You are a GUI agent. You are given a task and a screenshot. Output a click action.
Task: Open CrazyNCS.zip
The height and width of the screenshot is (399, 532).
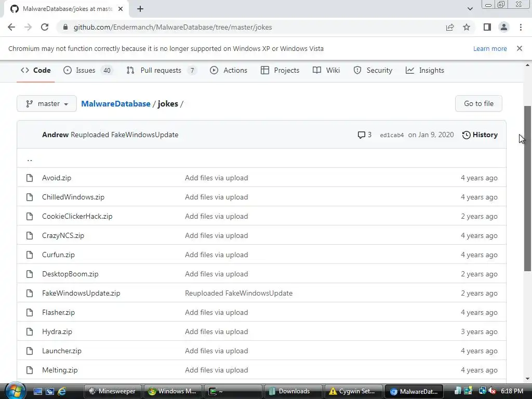click(63, 235)
